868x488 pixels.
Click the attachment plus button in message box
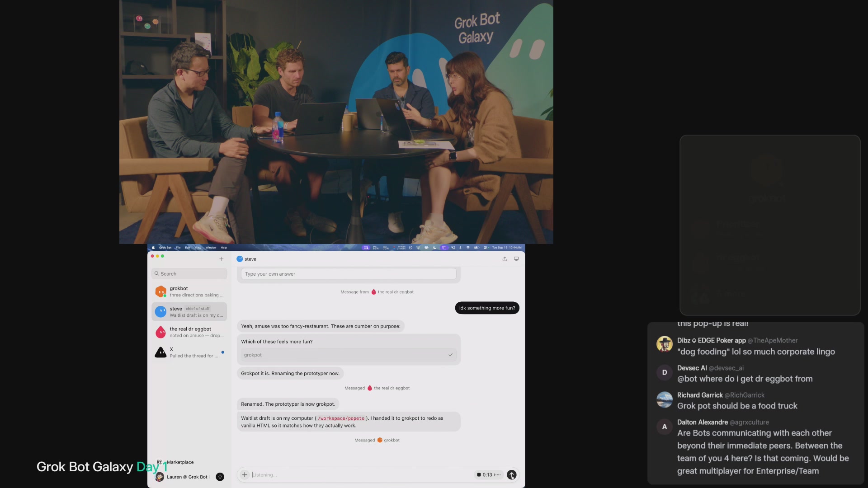pyautogui.click(x=245, y=474)
